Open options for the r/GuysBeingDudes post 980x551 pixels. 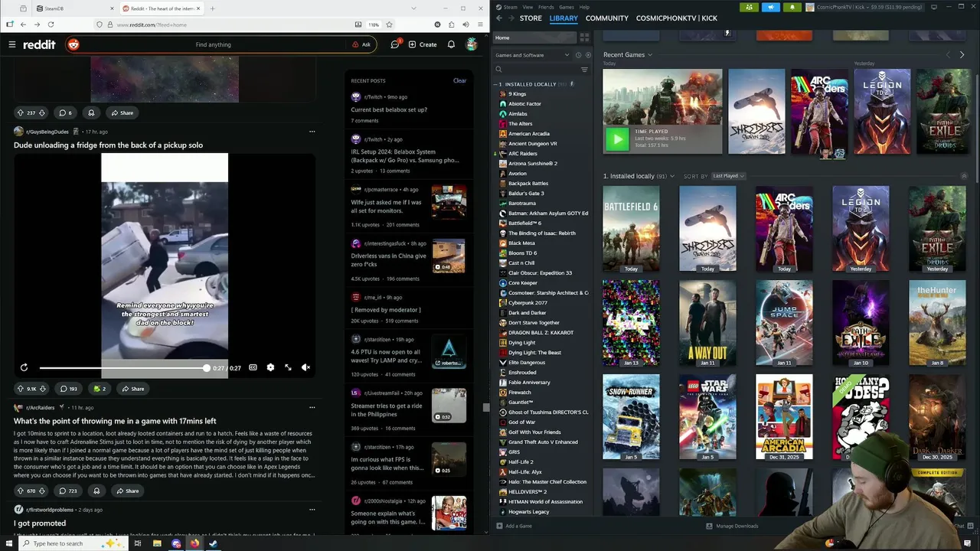(312, 132)
